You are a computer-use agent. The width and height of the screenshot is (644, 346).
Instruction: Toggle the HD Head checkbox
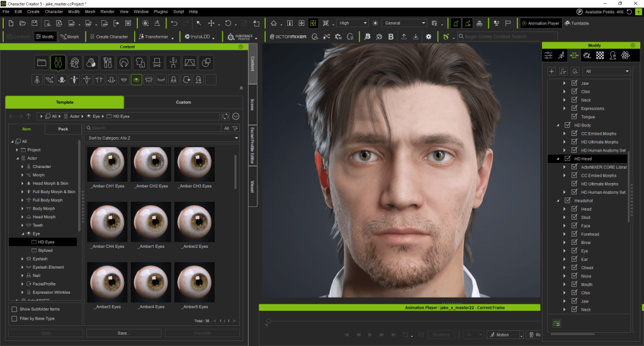point(567,159)
